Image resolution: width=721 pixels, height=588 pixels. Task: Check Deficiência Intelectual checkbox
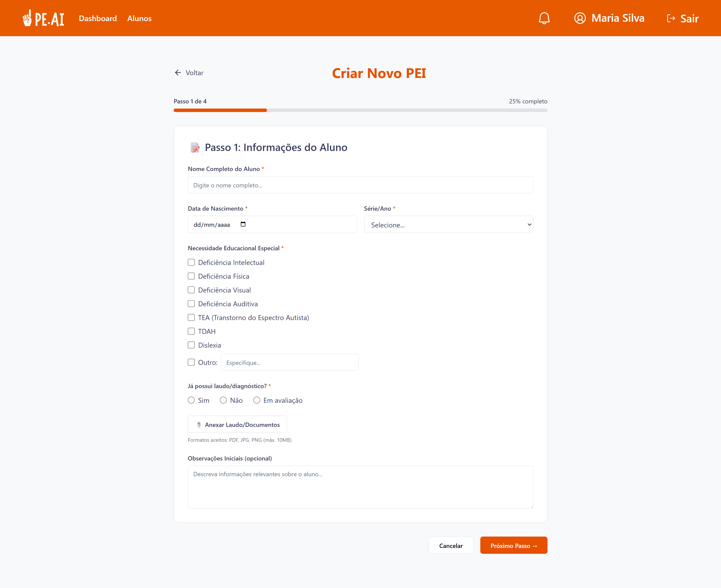click(191, 263)
